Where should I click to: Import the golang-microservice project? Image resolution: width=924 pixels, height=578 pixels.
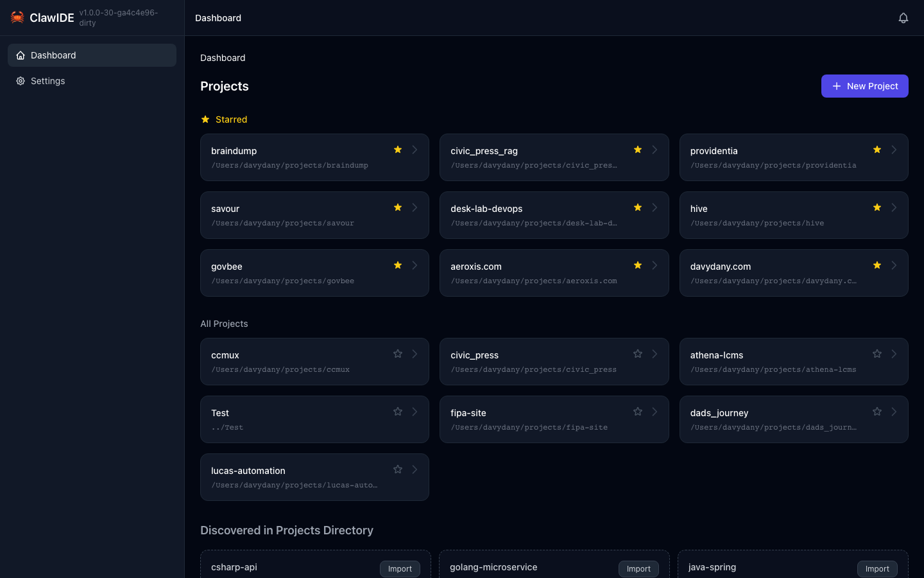coord(638,569)
